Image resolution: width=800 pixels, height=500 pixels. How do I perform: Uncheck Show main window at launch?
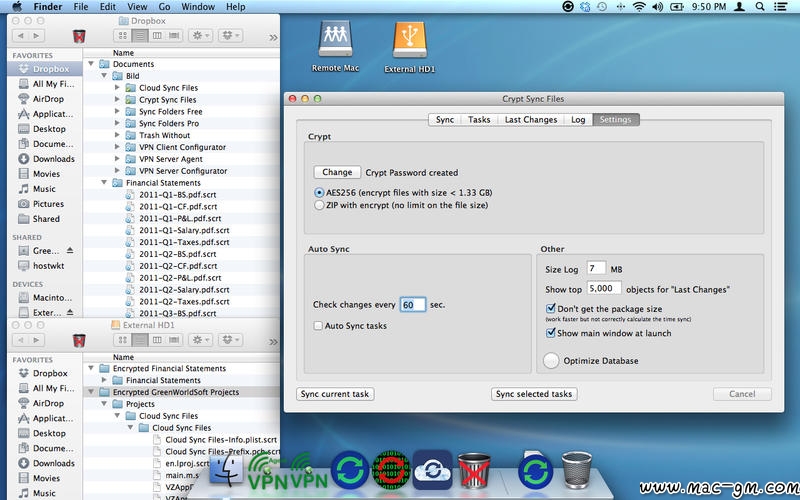pos(551,333)
